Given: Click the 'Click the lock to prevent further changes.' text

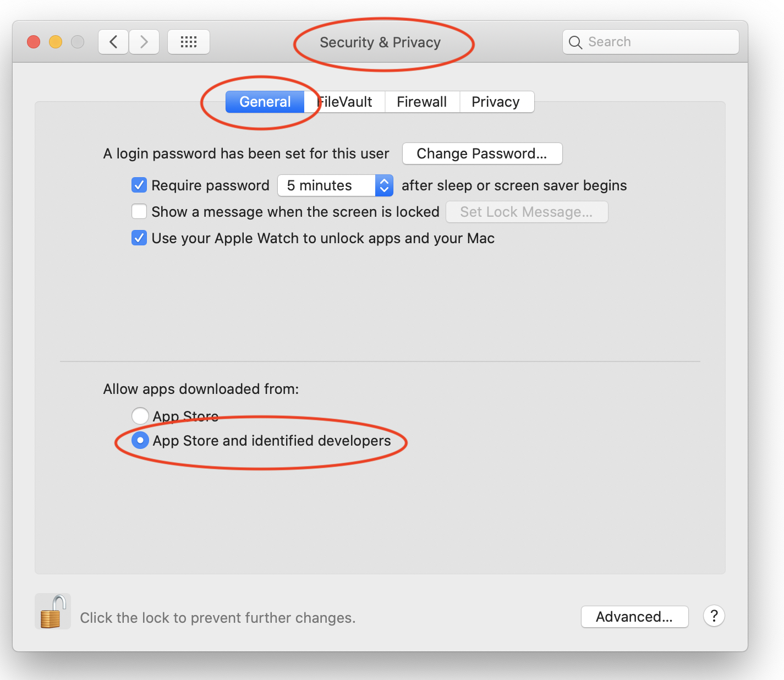Looking at the screenshot, I should click(218, 618).
